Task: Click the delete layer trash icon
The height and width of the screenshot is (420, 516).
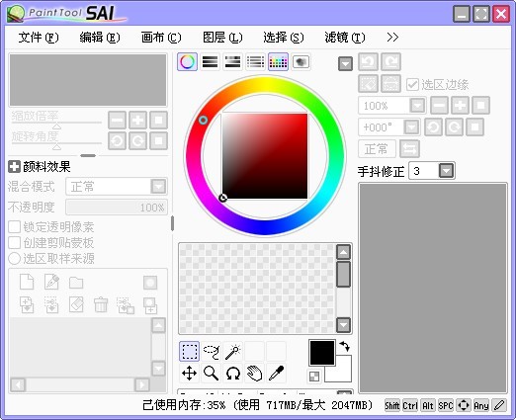Action: tap(101, 304)
